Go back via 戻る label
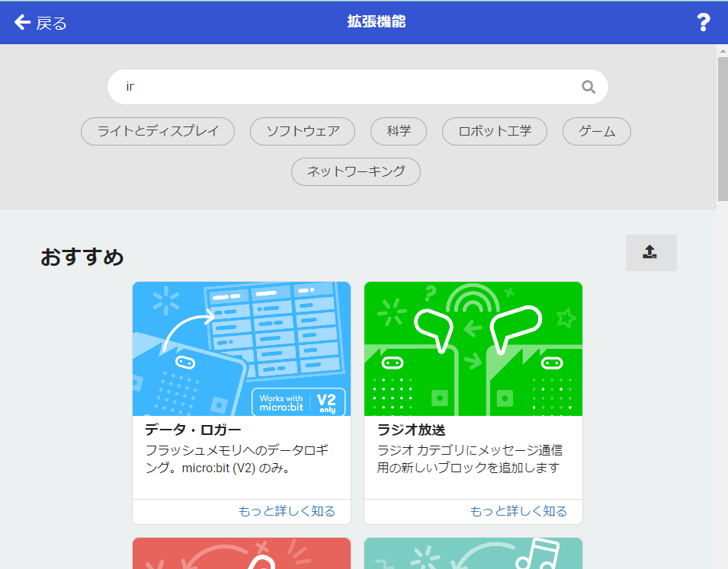This screenshot has height=569, width=728. pos(52,23)
